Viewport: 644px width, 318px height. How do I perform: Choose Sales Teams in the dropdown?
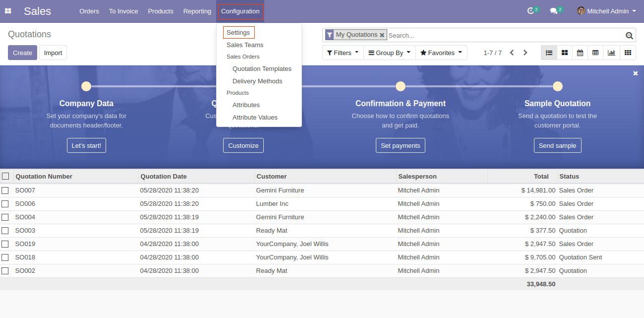[x=245, y=45]
